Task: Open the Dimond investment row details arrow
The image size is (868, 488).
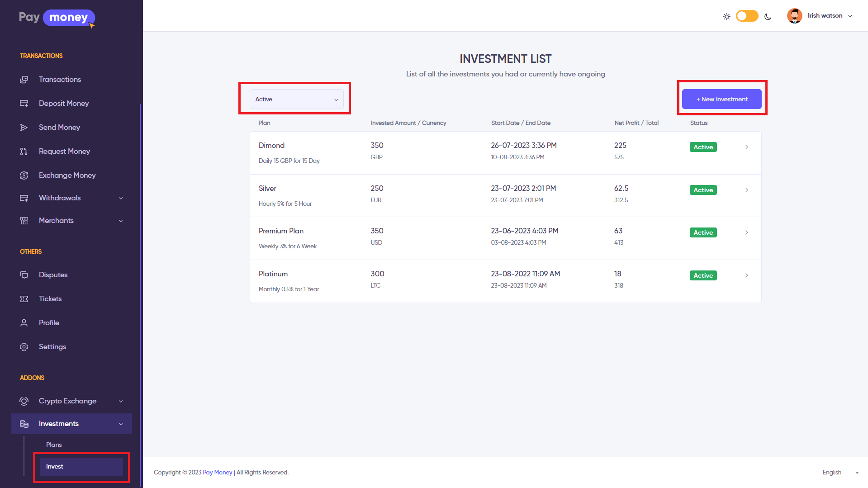Action: click(x=746, y=147)
